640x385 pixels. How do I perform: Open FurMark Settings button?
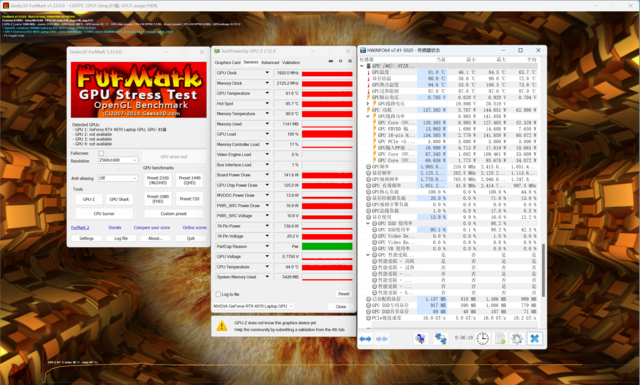click(x=86, y=238)
